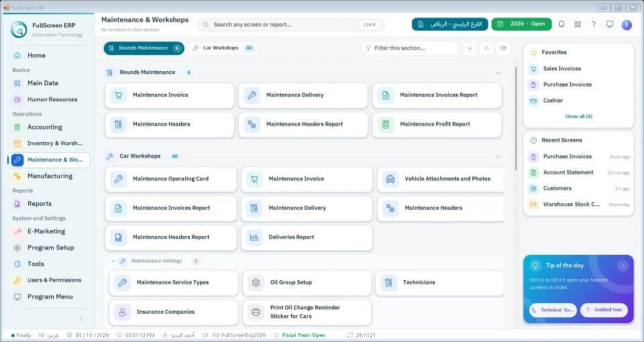Viewport: 644px width, 342px height.
Task: Open Maintenance Profit Report card
Action: click(437, 125)
